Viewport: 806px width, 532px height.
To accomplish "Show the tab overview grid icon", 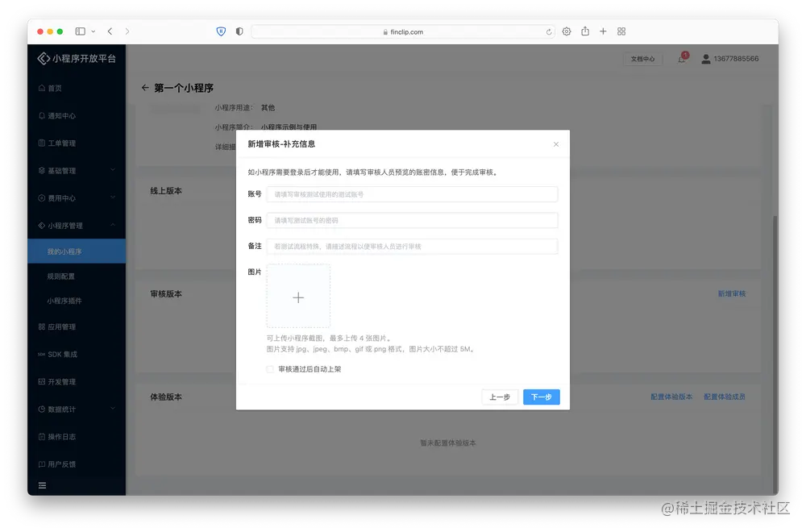I will tap(621, 31).
